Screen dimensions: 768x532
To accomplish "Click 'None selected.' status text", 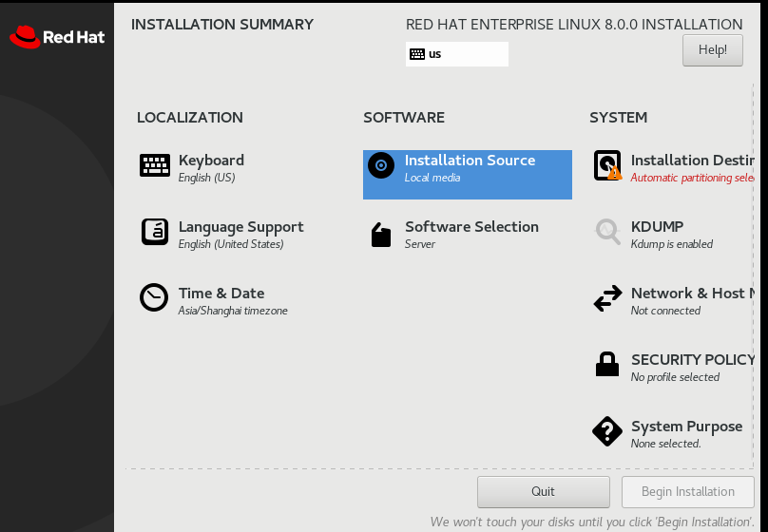I will (x=665, y=444).
